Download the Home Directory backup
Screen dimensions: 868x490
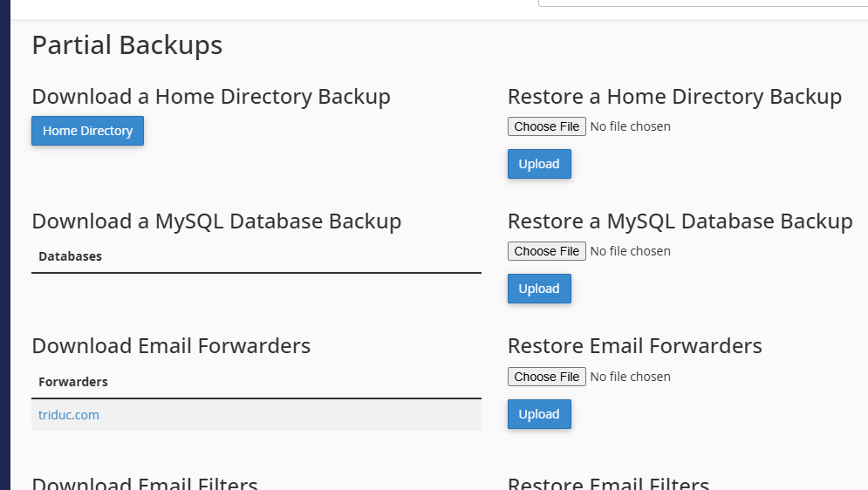(x=87, y=131)
